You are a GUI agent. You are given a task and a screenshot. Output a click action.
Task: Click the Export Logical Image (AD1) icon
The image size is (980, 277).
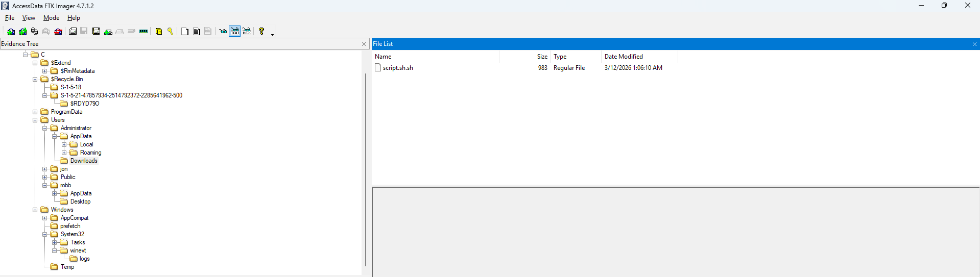(x=96, y=32)
